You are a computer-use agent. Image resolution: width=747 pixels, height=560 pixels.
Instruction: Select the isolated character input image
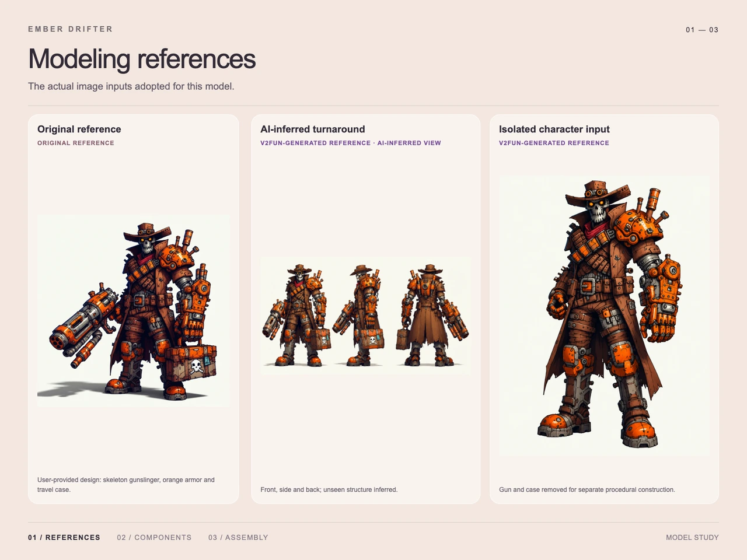(x=604, y=315)
